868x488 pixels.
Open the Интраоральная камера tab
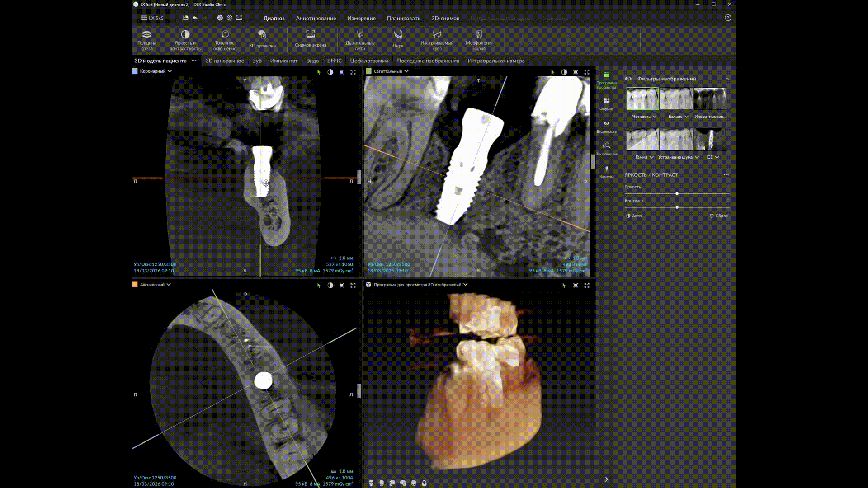click(496, 61)
